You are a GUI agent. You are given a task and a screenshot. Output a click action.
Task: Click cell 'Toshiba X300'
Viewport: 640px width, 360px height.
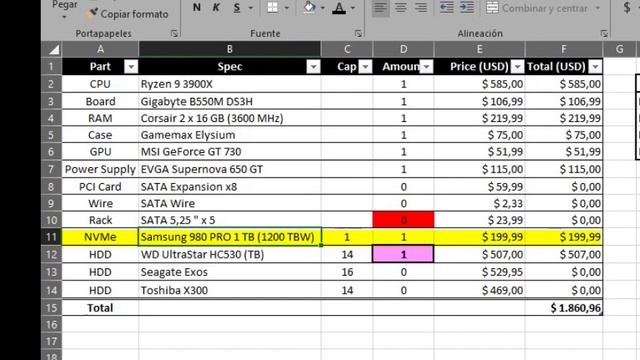point(230,290)
